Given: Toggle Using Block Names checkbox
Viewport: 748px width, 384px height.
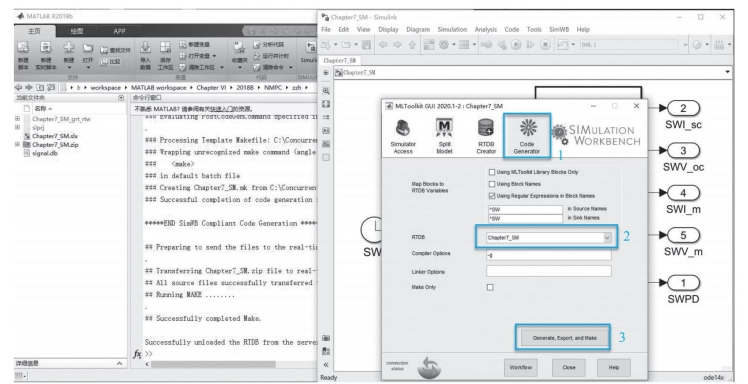Looking at the screenshot, I should pyautogui.click(x=492, y=184).
